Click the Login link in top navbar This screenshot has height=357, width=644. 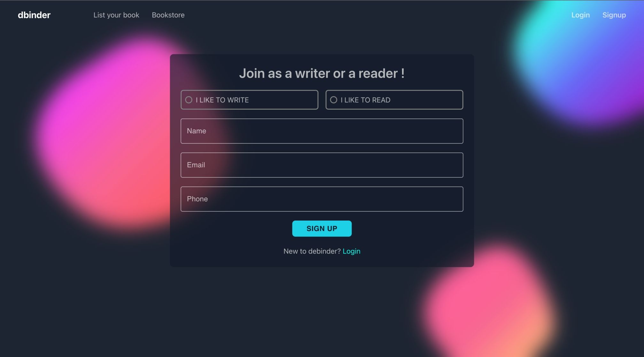580,15
